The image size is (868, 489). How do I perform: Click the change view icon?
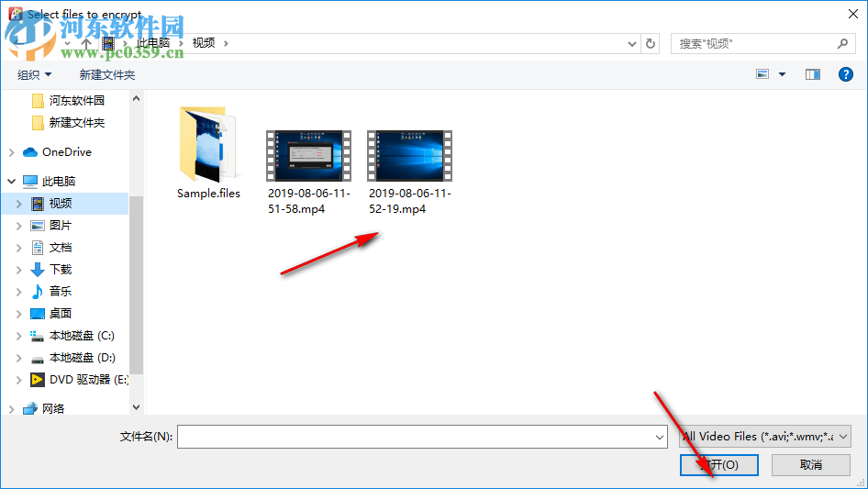tap(762, 74)
